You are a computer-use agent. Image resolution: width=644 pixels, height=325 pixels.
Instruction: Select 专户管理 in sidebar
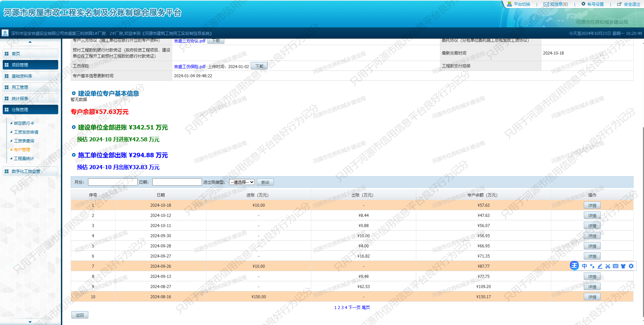click(22, 149)
